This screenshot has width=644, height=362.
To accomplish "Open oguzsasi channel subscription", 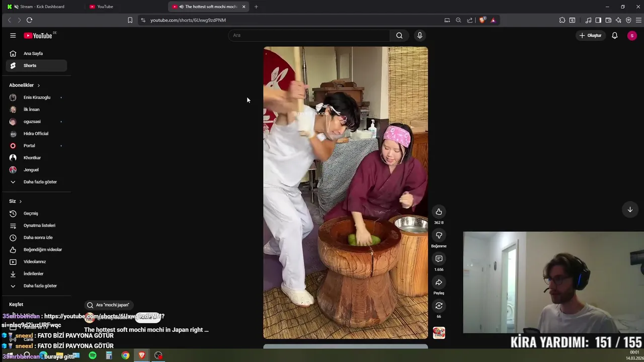I will 36,122.
